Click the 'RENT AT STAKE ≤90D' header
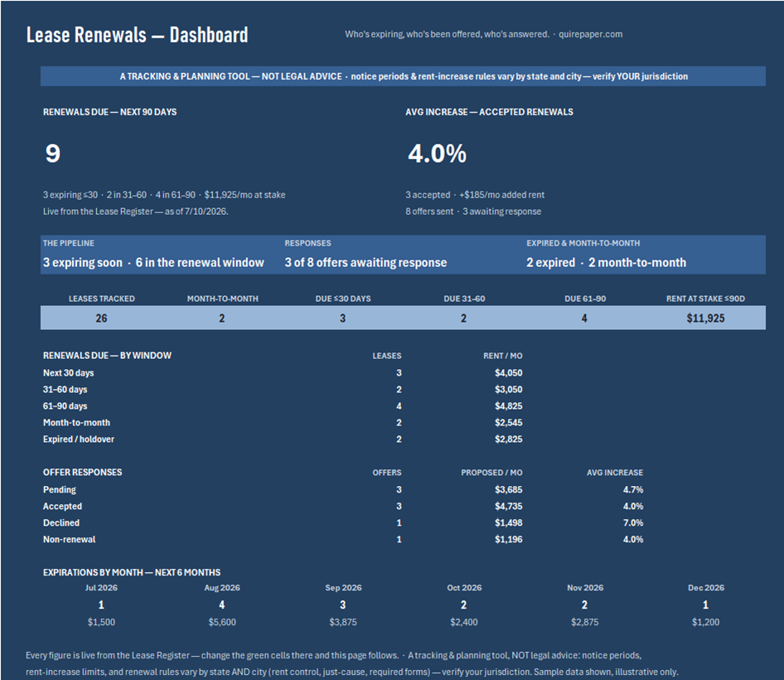Viewport: 784px width, 680px height. [x=705, y=299]
